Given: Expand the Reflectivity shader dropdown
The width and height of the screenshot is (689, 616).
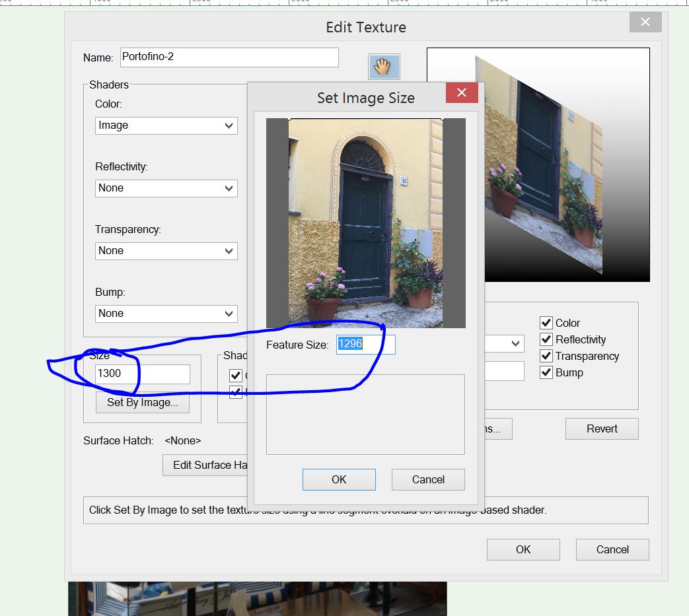Looking at the screenshot, I should [166, 188].
